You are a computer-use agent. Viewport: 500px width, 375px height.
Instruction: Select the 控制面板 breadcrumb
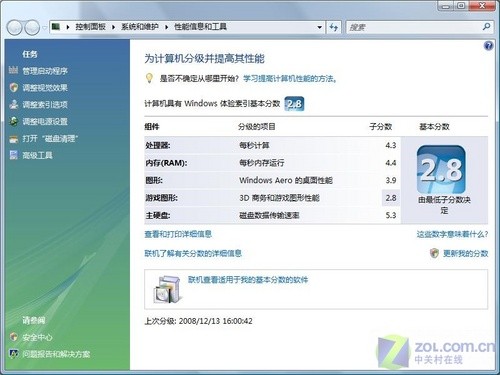pos(90,27)
